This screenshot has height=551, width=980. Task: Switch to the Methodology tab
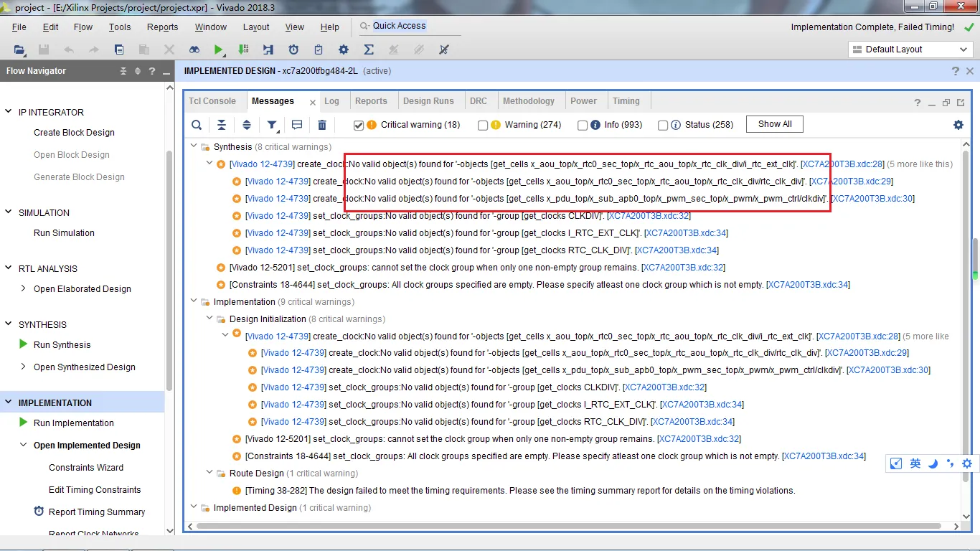click(529, 101)
